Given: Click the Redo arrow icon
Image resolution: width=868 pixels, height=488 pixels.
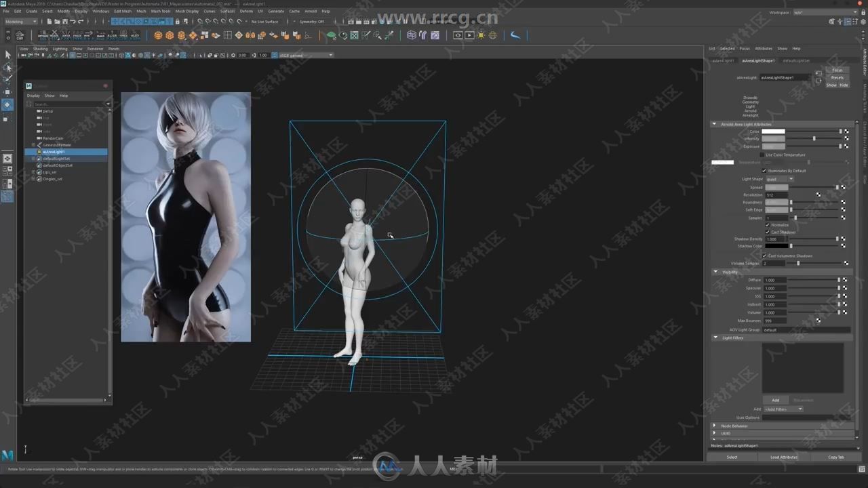Looking at the screenshot, I should (x=80, y=22).
